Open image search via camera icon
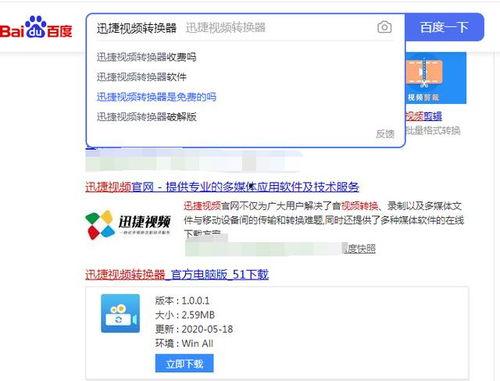This screenshot has height=381, width=500. pyautogui.click(x=384, y=27)
